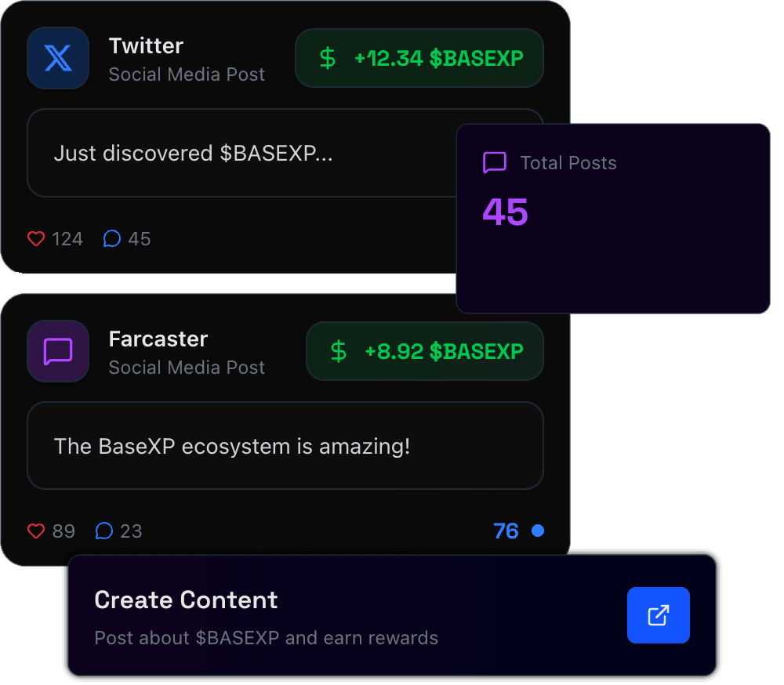The height and width of the screenshot is (685, 784).
Task: Toggle like on the '$BASEXP' Twitter post
Action: (36, 238)
